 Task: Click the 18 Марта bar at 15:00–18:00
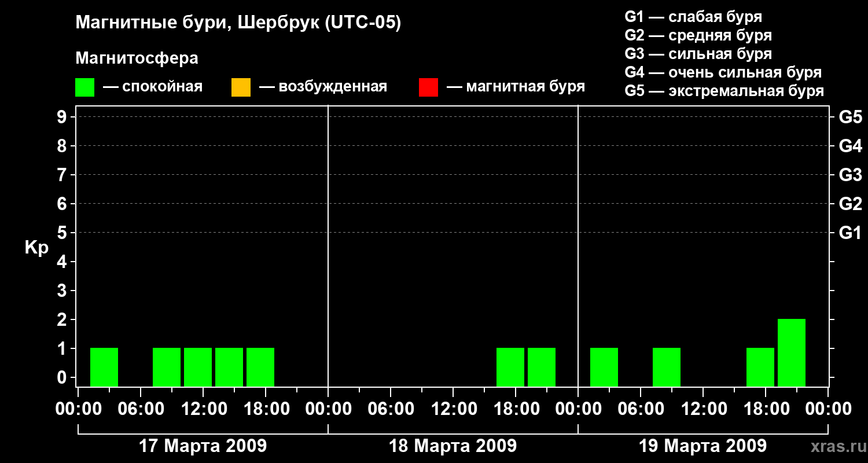tap(510, 367)
